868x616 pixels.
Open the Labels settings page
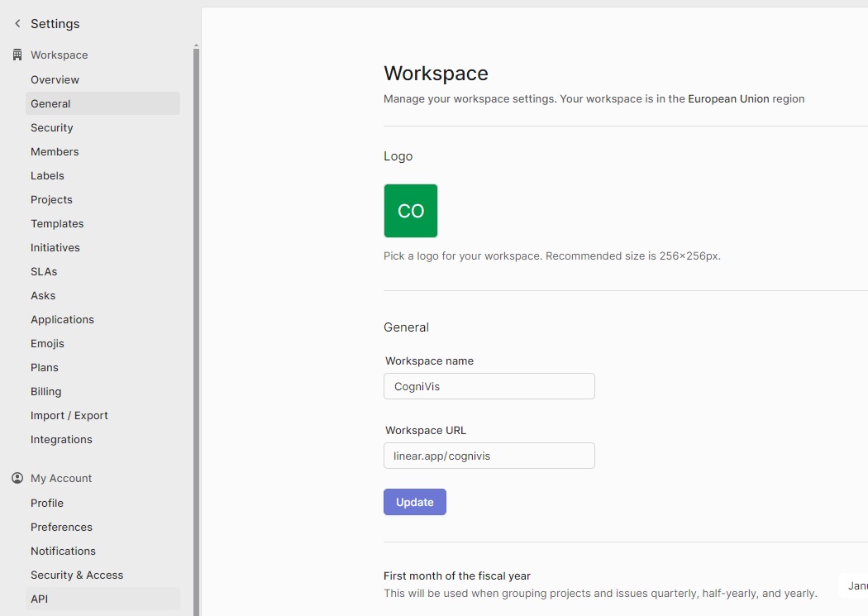[x=47, y=175]
